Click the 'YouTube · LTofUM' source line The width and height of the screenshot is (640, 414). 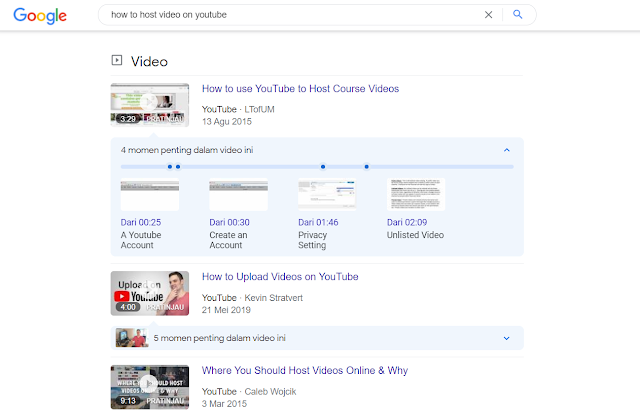point(238,109)
